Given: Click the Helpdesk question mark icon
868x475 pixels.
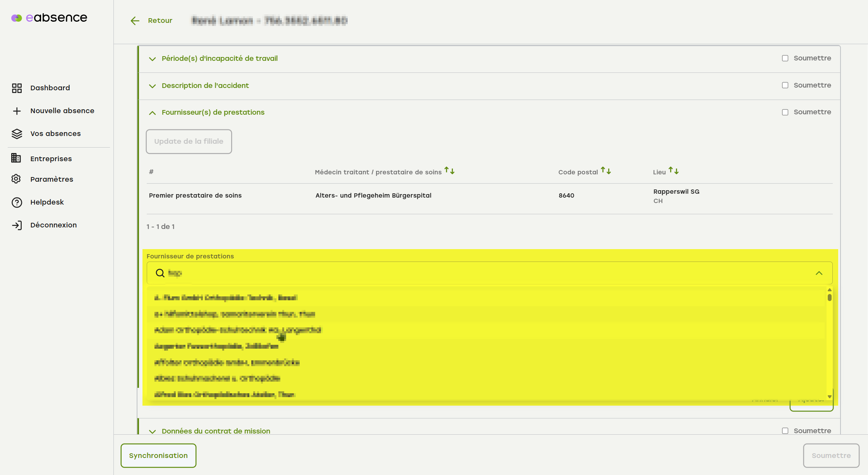Looking at the screenshot, I should [x=17, y=202].
